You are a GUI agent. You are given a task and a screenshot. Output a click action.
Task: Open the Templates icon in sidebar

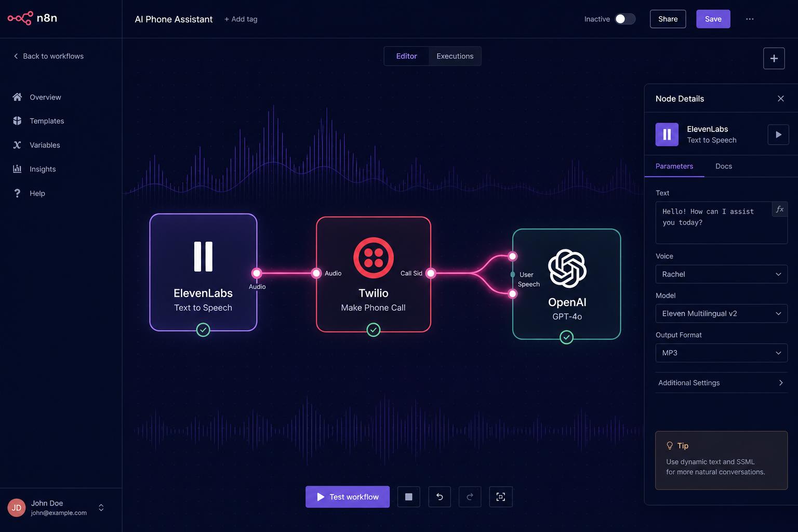pyautogui.click(x=17, y=121)
